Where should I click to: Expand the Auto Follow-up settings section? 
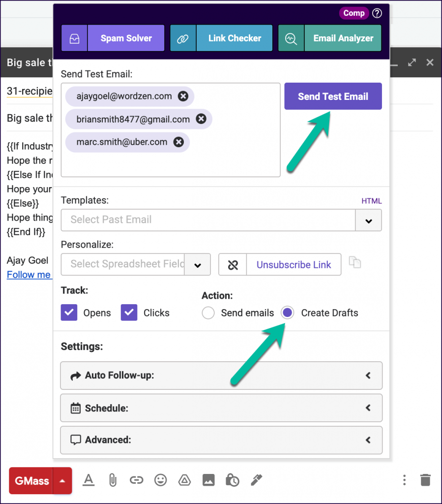click(221, 376)
